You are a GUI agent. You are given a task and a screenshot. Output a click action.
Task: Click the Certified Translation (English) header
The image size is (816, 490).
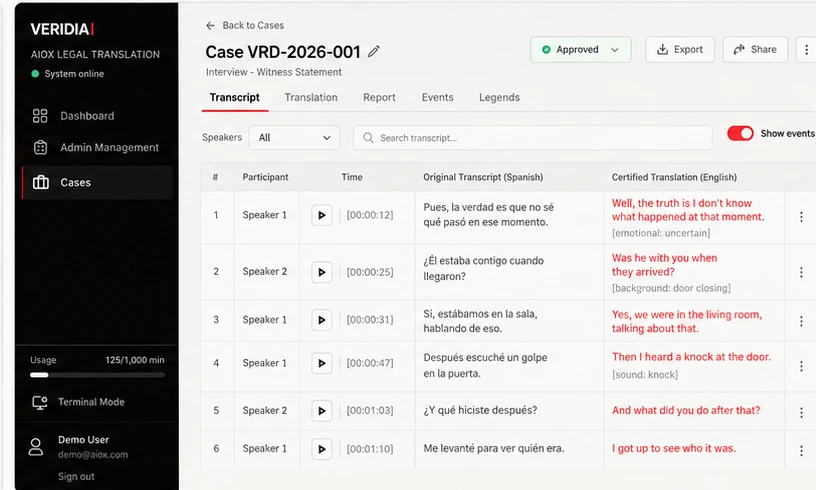(x=674, y=177)
